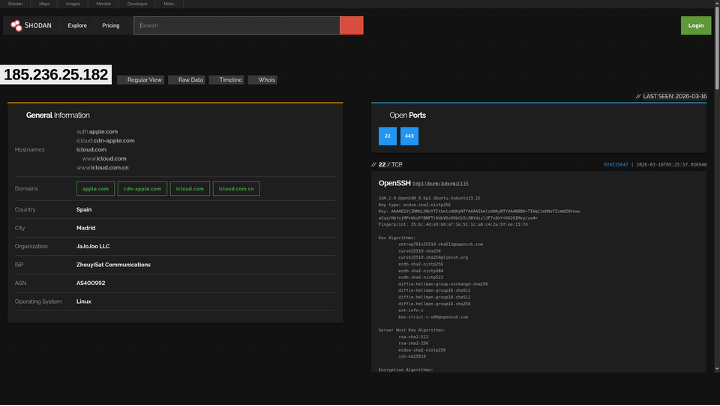Viewport: 720px width, 406px height.
Task: Open Developer in the top navigation bar
Action: (x=137, y=4)
